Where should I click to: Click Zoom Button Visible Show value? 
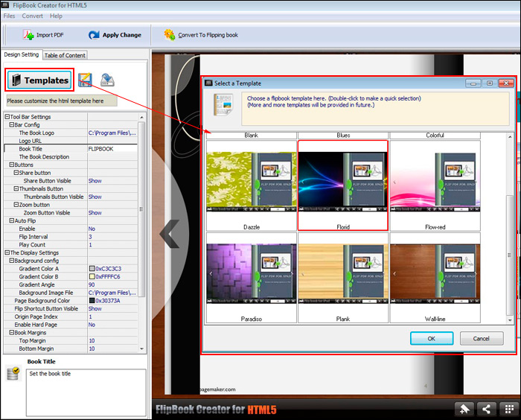click(x=95, y=213)
